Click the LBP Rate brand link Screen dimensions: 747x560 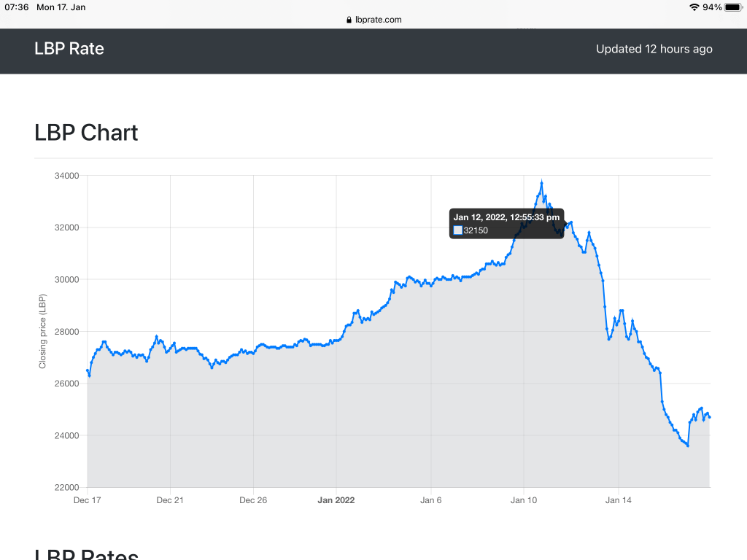69,49
